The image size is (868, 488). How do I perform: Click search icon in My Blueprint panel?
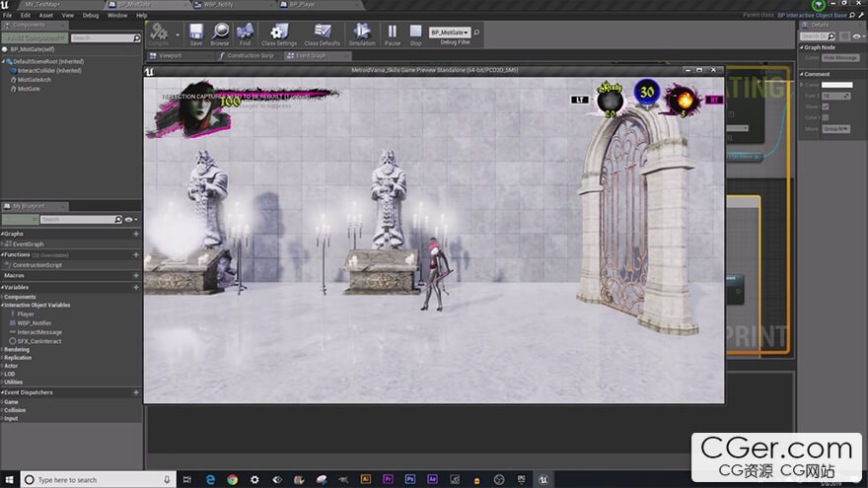click(x=118, y=219)
